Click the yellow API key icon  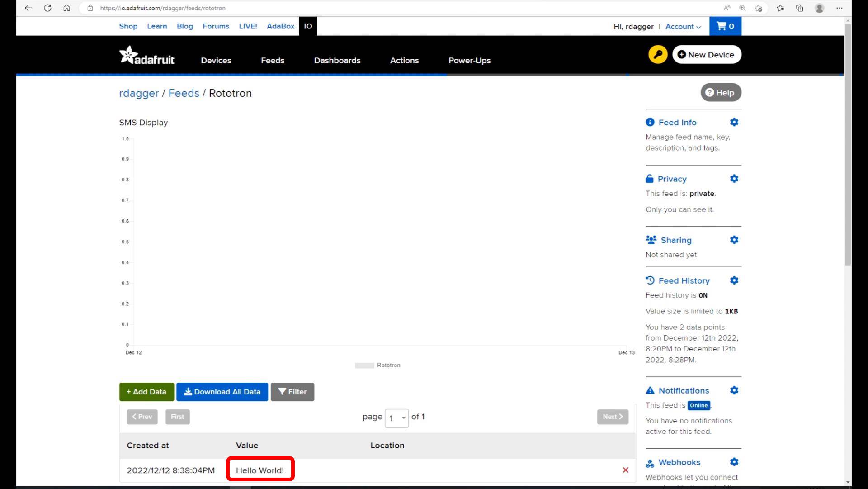[x=658, y=55]
